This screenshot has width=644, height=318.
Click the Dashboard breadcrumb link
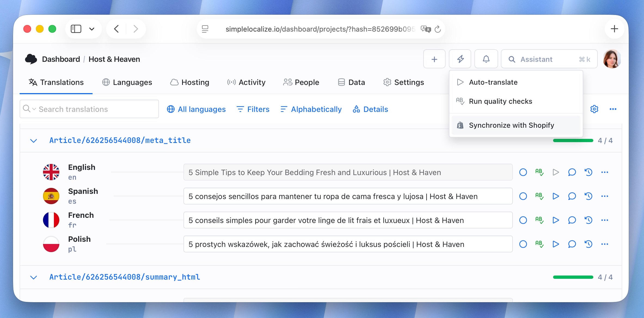[x=61, y=59]
